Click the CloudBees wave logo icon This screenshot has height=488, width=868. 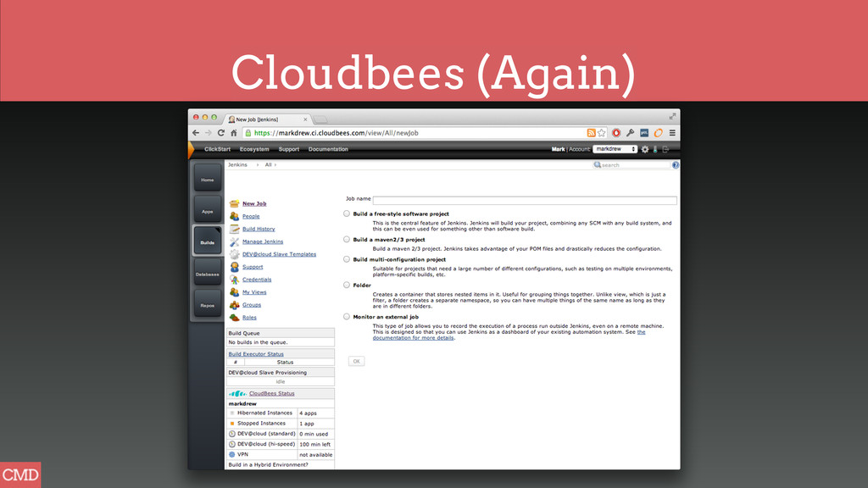(237, 393)
